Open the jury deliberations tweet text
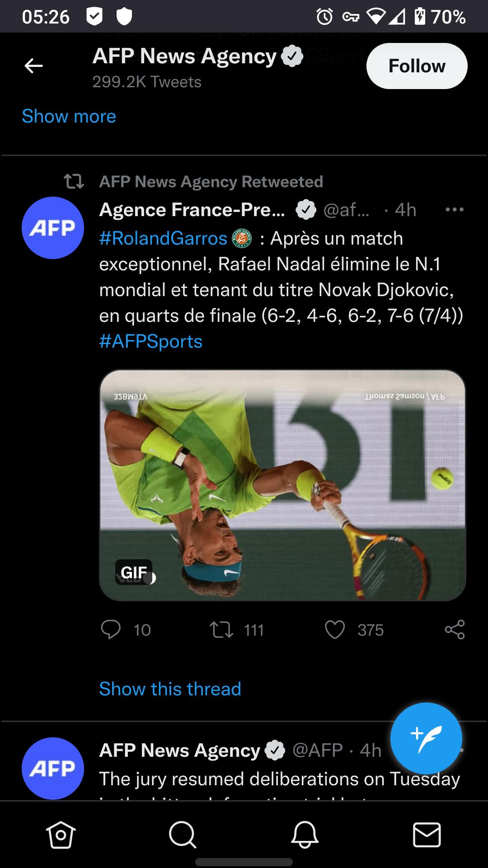Image resolution: width=488 pixels, height=868 pixels. [x=279, y=779]
